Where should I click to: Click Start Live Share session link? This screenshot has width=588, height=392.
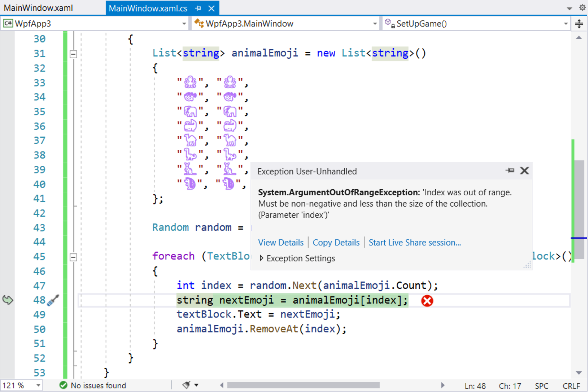pyautogui.click(x=415, y=242)
